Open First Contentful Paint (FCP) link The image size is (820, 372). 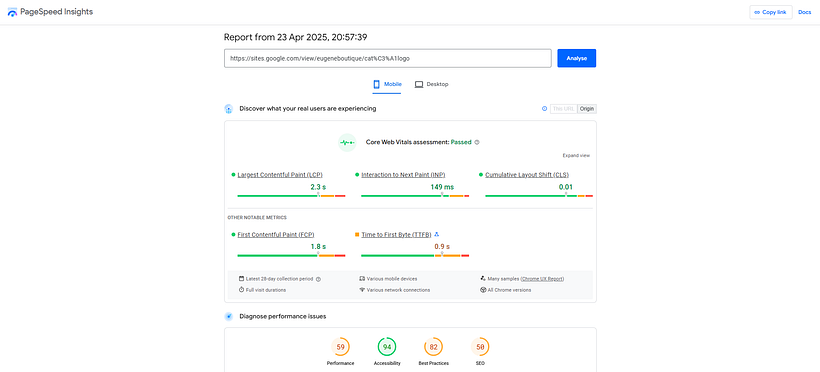[276, 235]
